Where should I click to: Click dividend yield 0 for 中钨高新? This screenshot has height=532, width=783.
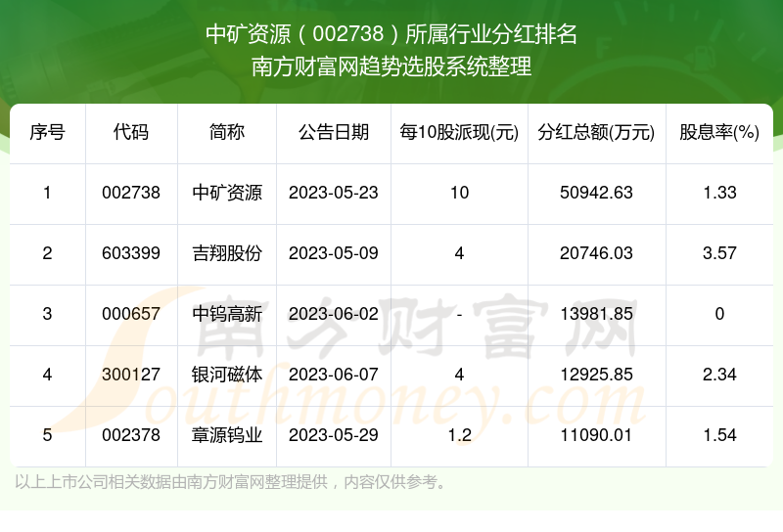719,314
